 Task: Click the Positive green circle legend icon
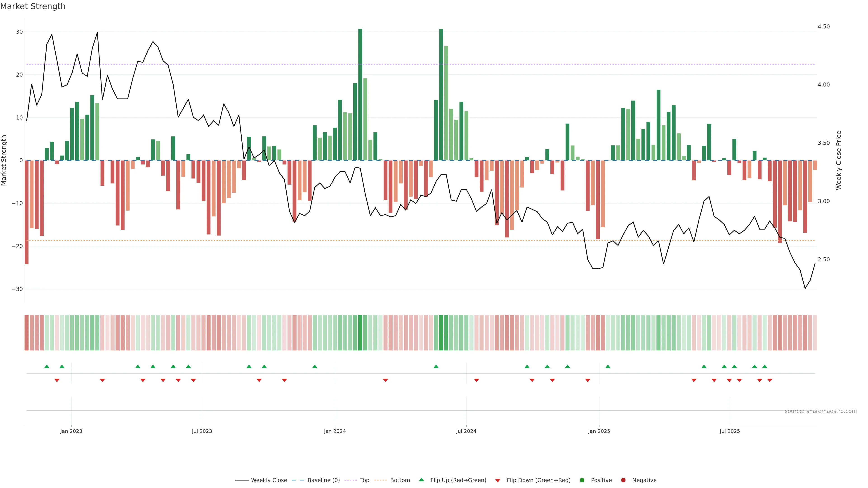point(582,480)
